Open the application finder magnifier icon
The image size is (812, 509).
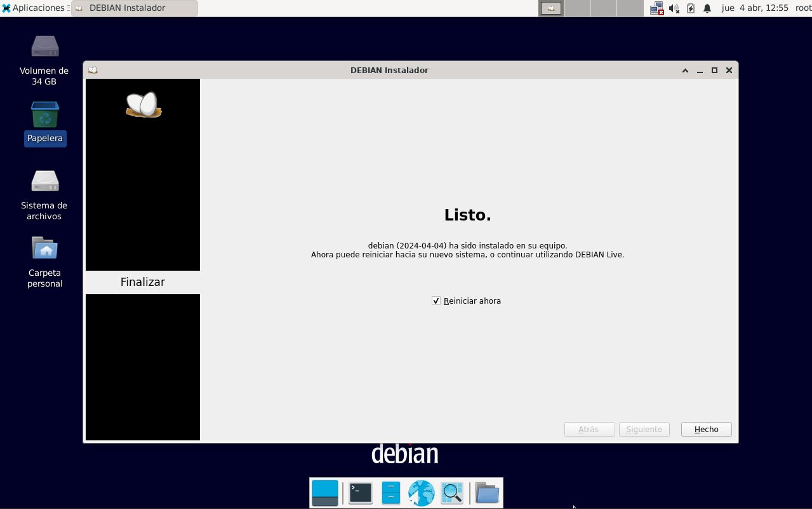tap(452, 493)
